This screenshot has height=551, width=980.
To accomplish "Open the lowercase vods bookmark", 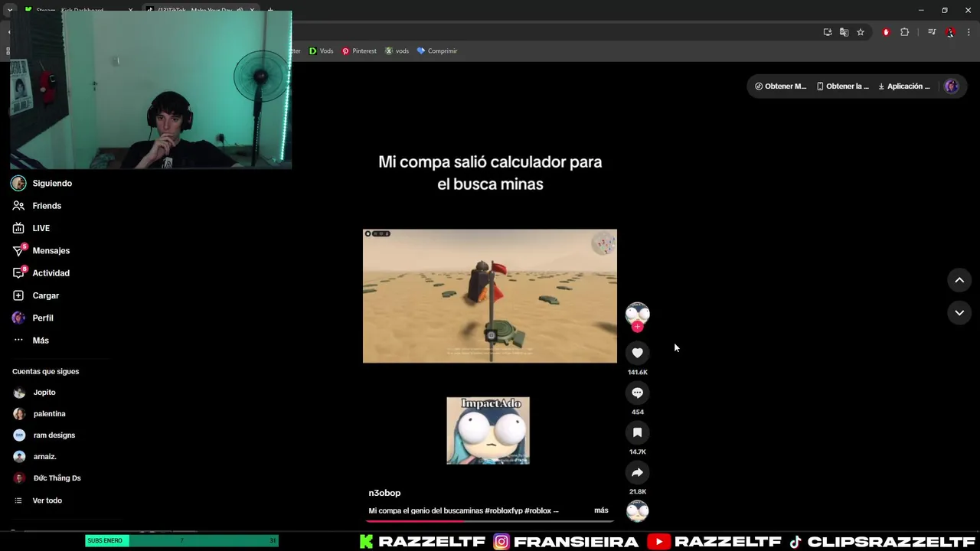I will click(x=397, y=51).
